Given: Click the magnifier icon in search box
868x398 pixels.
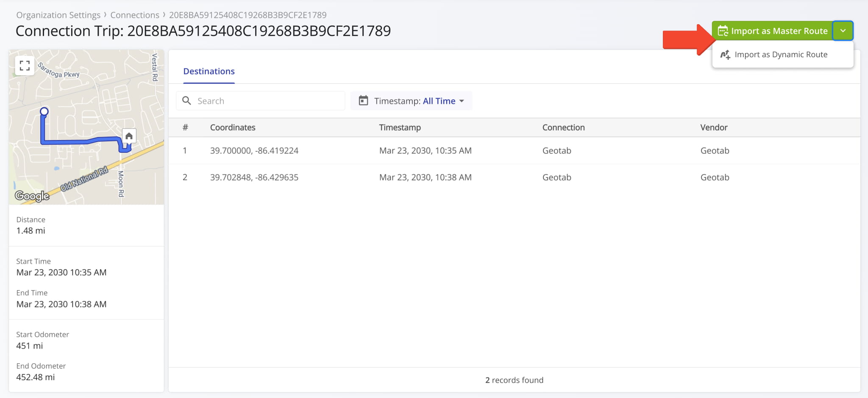Looking at the screenshot, I should click(186, 101).
